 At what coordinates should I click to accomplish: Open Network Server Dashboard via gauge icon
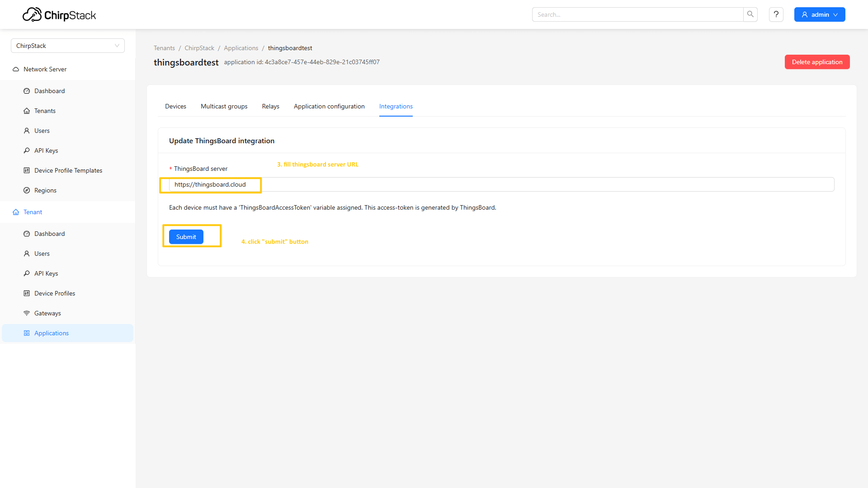click(x=27, y=91)
